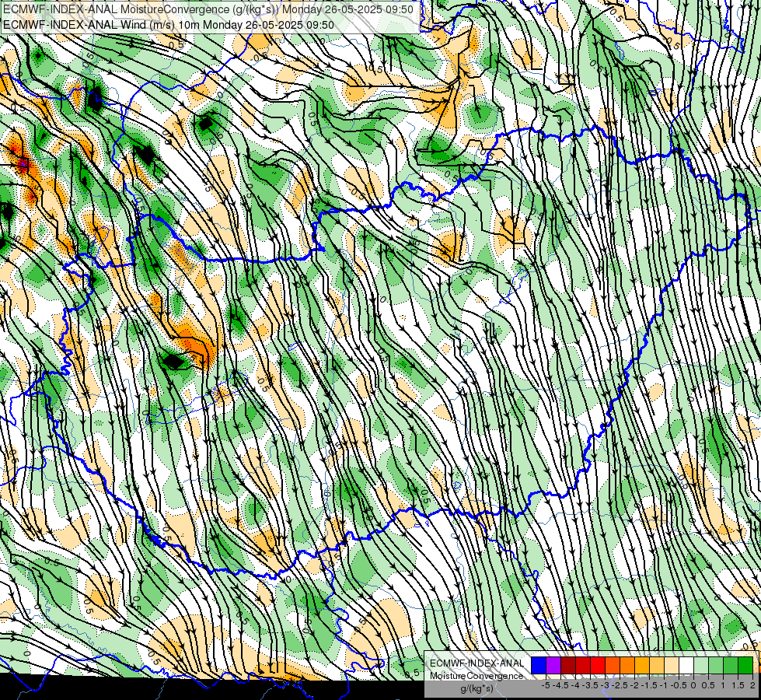Click the blue legend color swatch
The height and width of the screenshot is (700, 761).
pos(539,665)
